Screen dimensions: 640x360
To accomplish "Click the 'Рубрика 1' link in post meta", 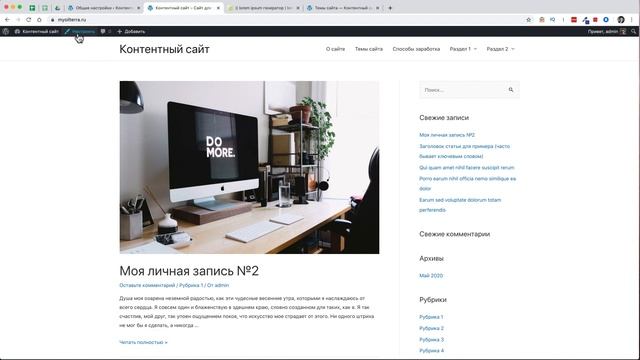I will tap(191, 285).
